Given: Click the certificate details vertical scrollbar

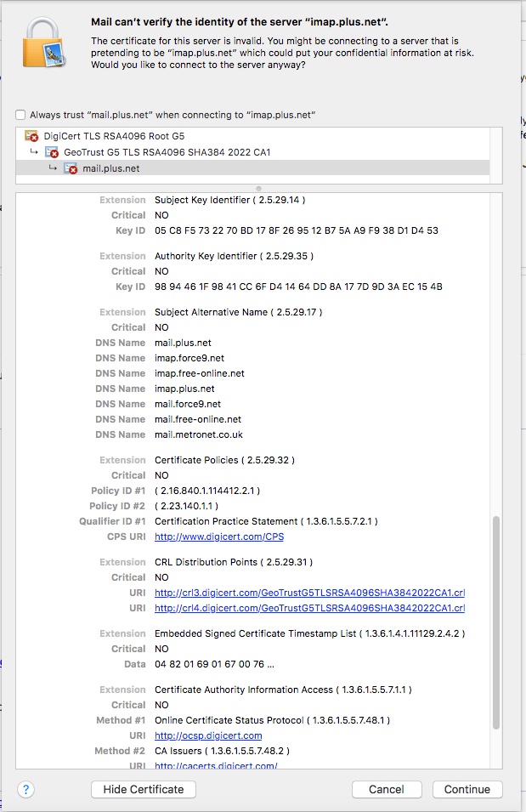Looking at the screenshot, I should pos(496,621).
